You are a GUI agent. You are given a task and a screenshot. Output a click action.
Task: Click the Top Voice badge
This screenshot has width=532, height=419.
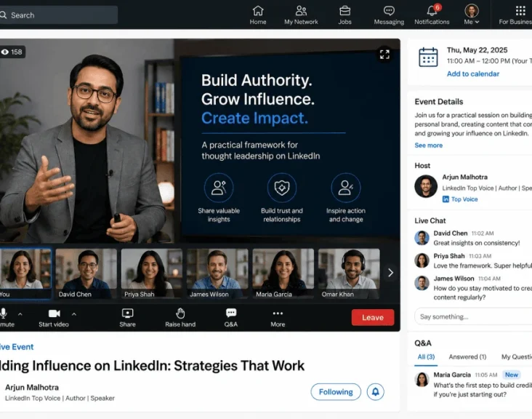click(460, 199)
